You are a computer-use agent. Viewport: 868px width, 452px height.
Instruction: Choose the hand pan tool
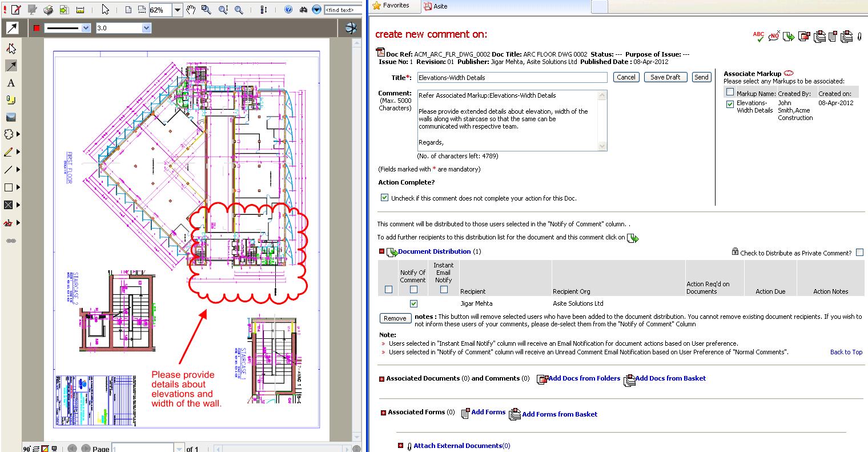pos(191,10)
